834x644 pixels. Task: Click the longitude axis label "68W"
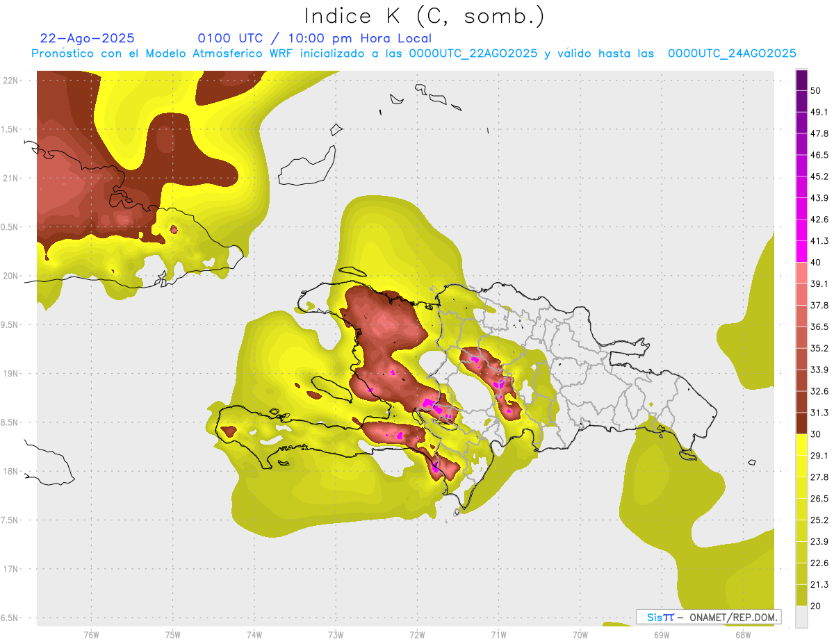[x=743, y=635]
